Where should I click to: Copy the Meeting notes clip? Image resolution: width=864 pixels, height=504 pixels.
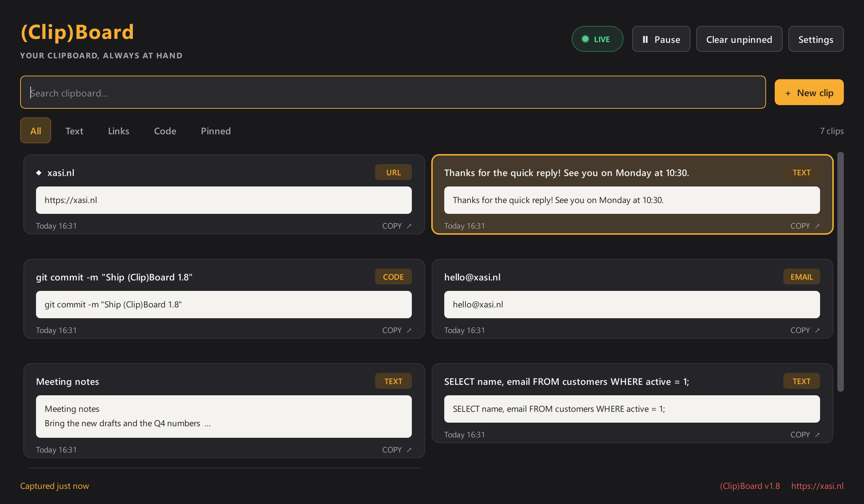tap(397, 450)
